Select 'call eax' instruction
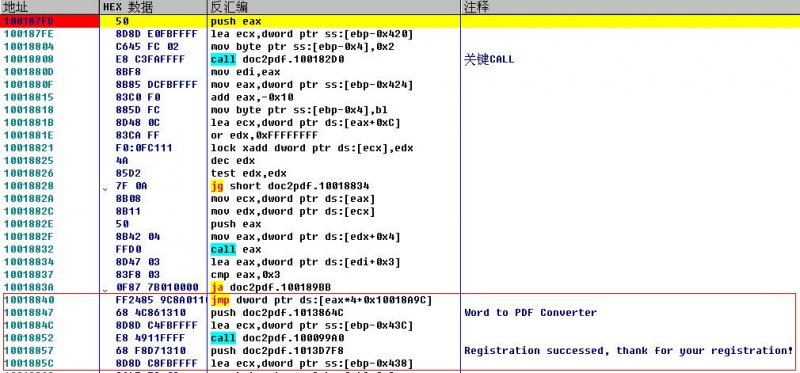 pos(236,250)
